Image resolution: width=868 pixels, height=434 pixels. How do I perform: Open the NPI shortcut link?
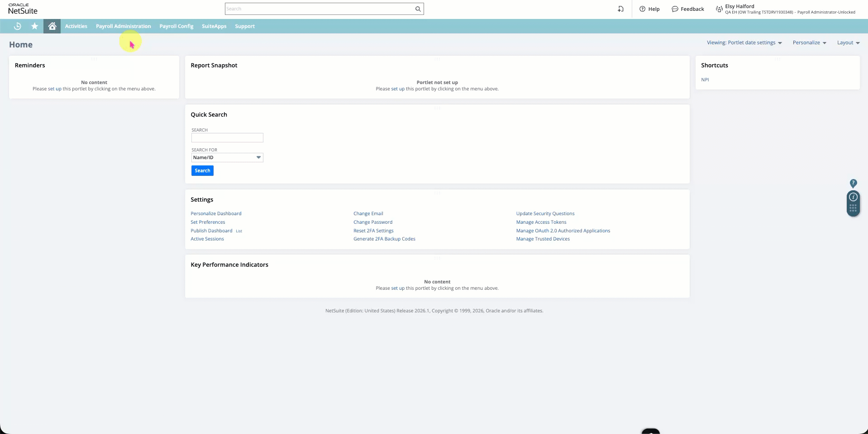click(705, 80)
